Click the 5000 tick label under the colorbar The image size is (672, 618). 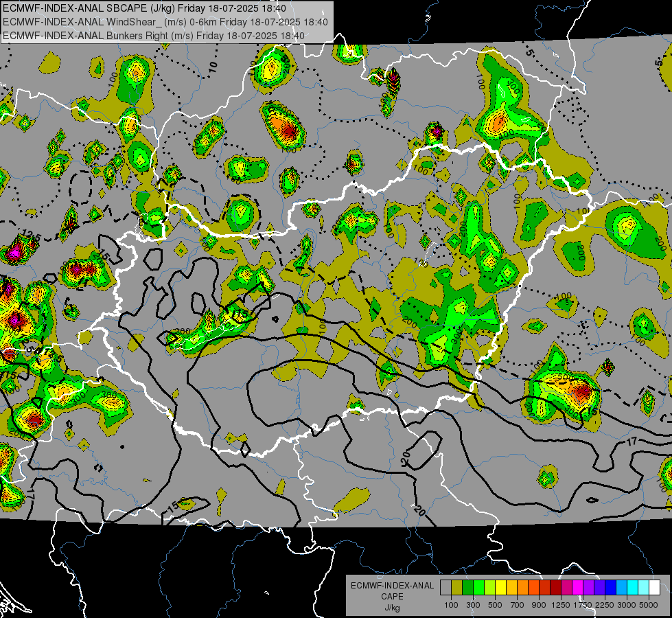649,605
